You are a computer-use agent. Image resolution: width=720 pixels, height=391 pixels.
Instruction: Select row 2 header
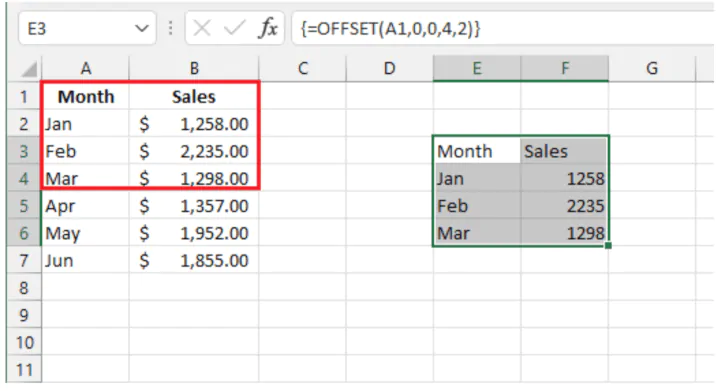pos(24,123)
